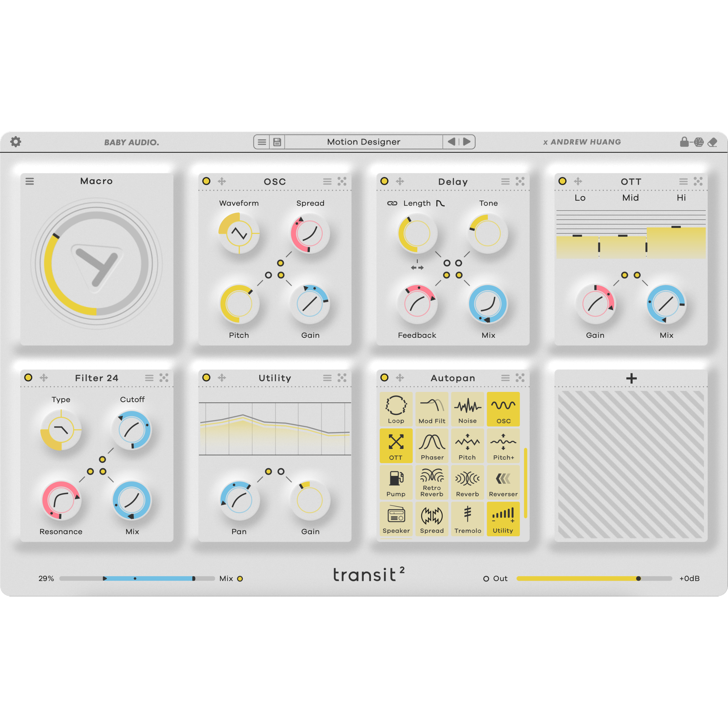
Task: Toggle Delay length sync link icon
Action: (392, 203)
